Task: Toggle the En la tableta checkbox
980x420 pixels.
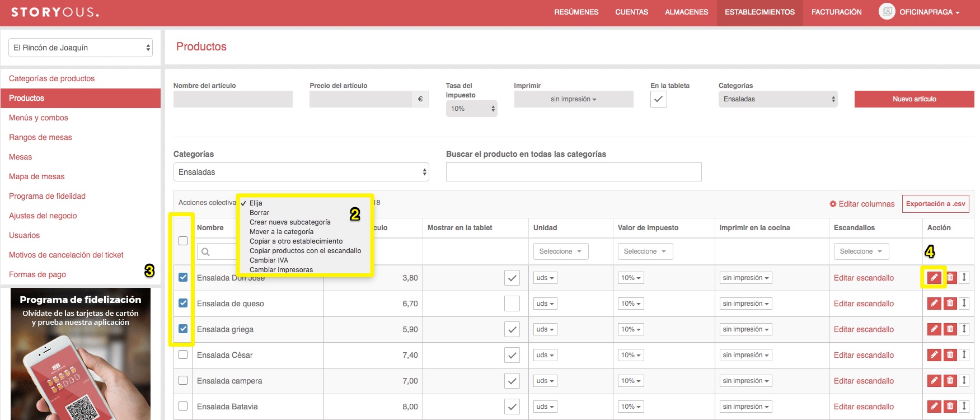Action: [659, 99]
